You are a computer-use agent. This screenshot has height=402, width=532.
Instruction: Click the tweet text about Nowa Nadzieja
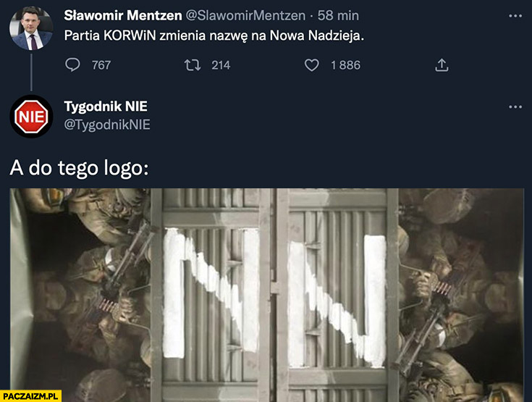(214, 35)
